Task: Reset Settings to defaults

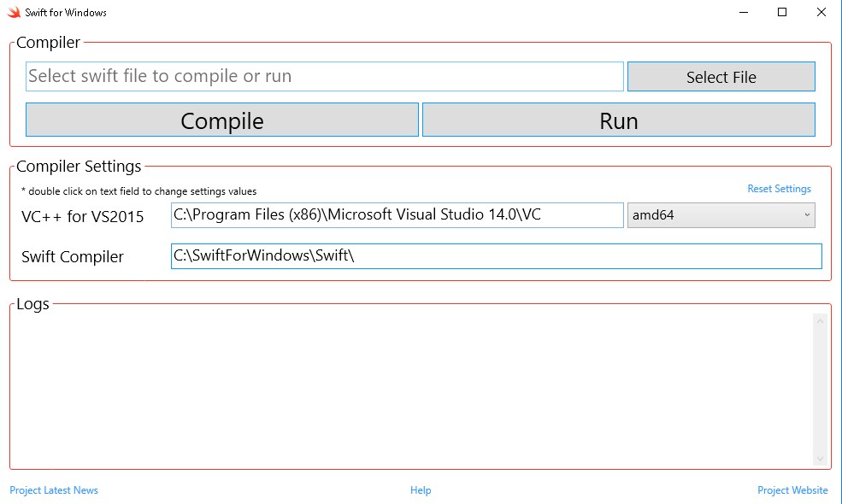Action: coord(780,189)
